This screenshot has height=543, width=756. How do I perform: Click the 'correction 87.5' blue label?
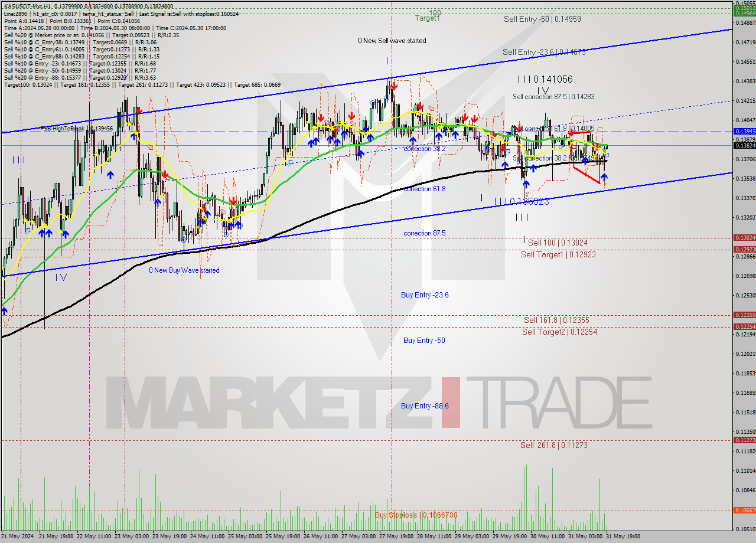click(425, 233)
